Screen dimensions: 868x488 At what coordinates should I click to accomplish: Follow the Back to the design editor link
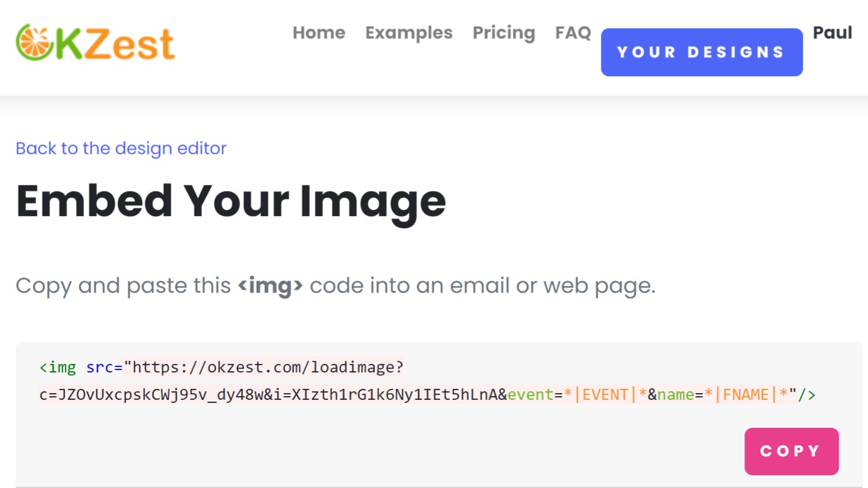click(x=121, y=148)
